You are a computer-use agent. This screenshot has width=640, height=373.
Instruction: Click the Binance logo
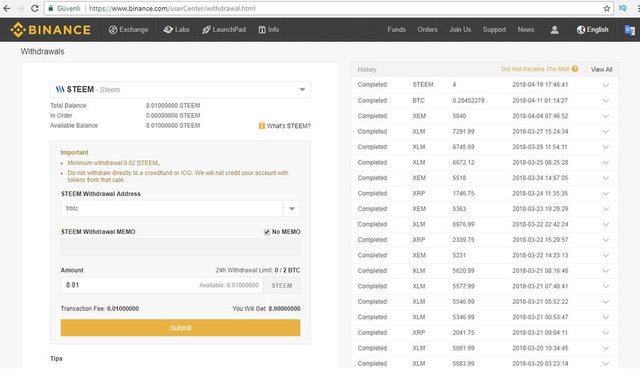click(51, 30)
